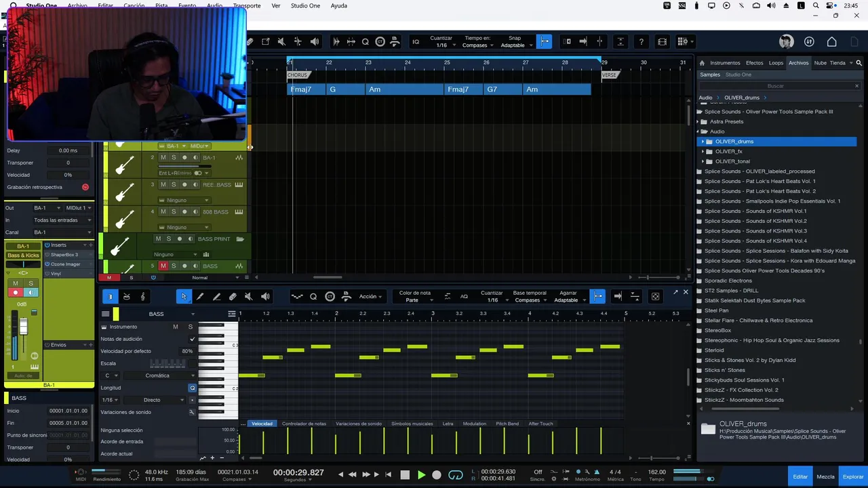Start recording with the transport record button
The height and width of the screenshot is (488, 868).
(437, 475)
